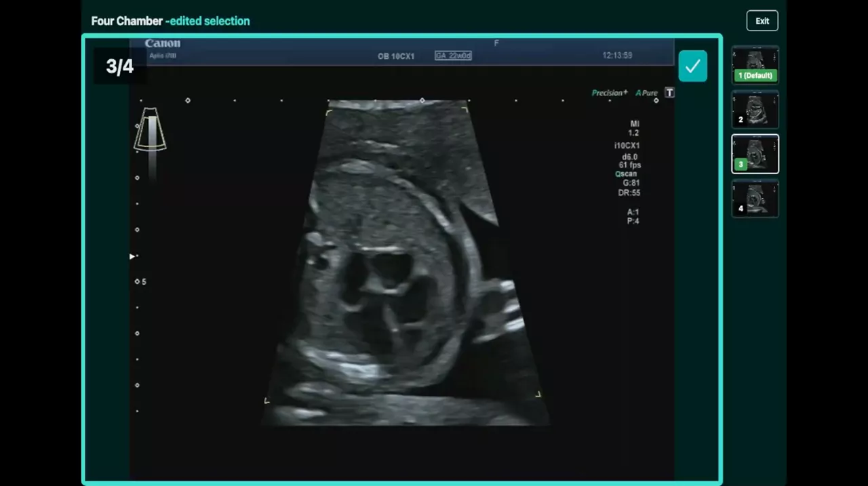Click the 'Four Chamber' title text
The width and height of the screenshot is (868, 486).
(x=127, y=21)
